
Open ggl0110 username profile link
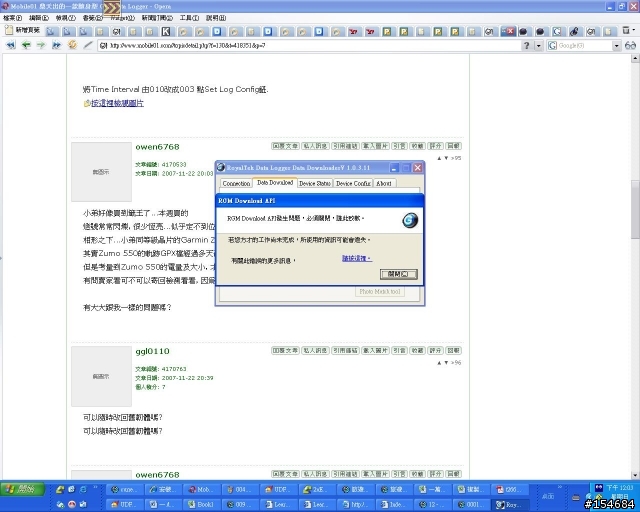coord(152,351)
